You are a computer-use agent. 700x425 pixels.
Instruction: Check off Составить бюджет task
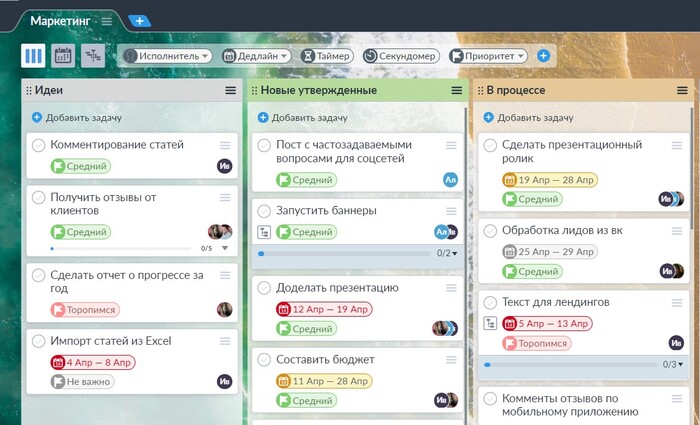tap(264, 360)
